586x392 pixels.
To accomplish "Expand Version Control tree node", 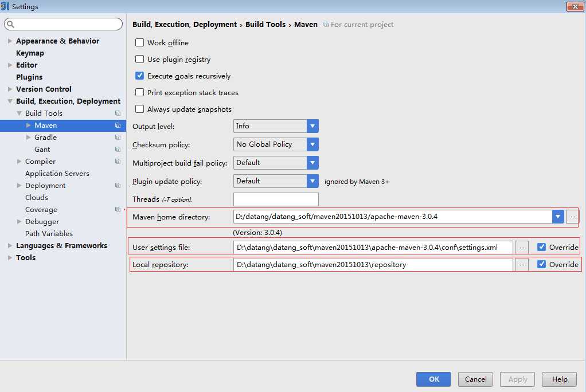I will (10, 89).
